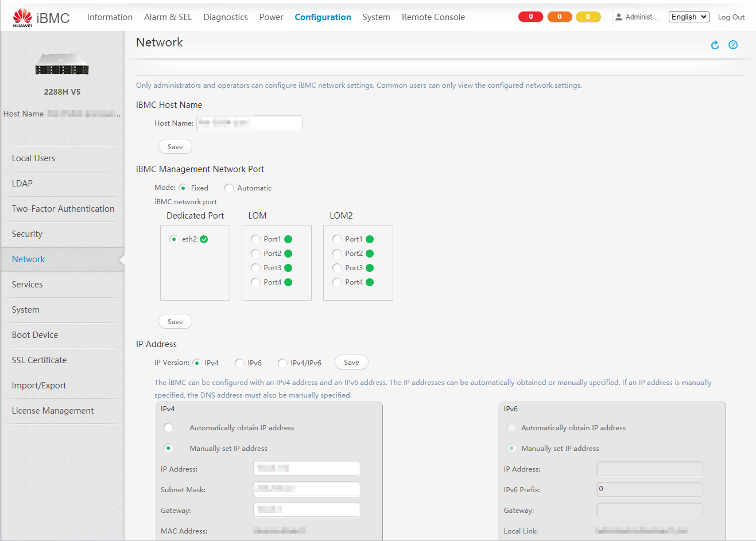Refresh the Network page

tap(715, 45)
